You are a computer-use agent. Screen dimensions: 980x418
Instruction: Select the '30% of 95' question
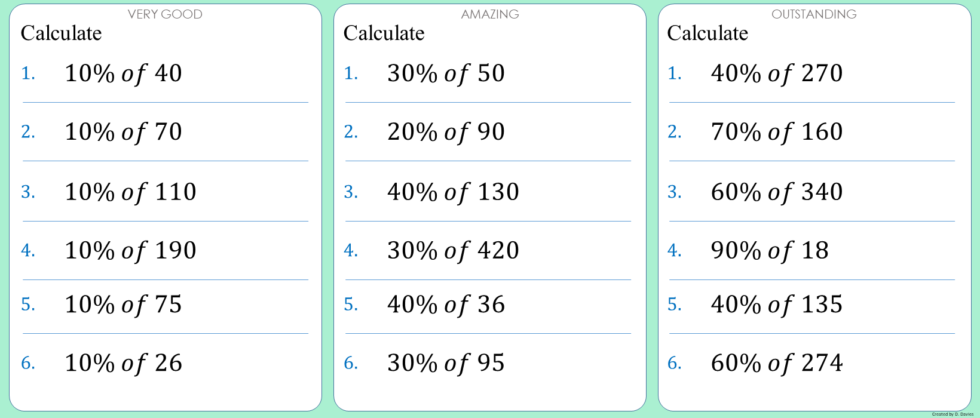pos(446,363)
